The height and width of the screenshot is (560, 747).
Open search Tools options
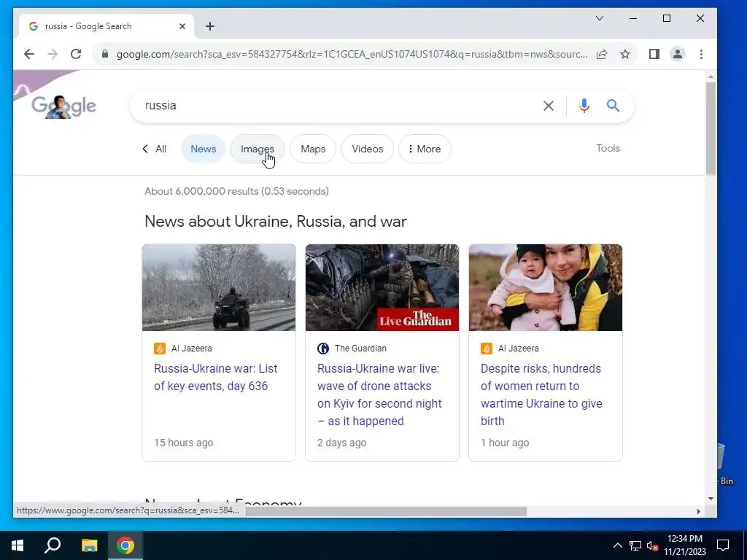(608, 149)
